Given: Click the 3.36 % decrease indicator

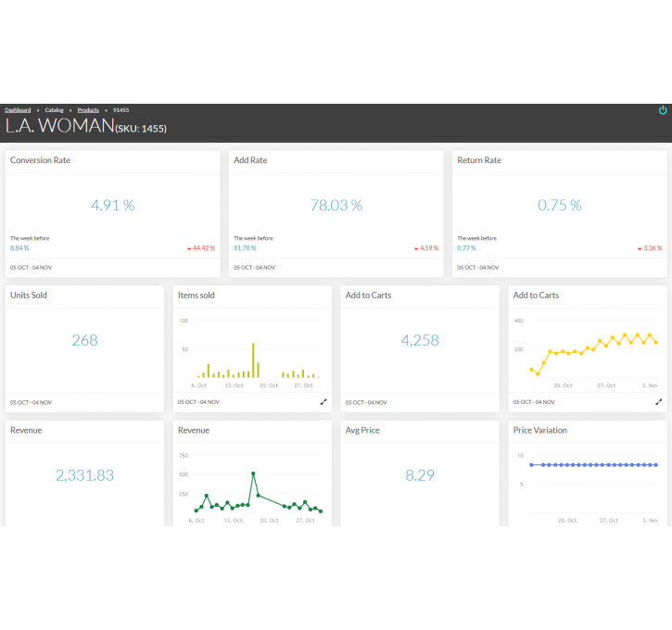Looking at the screenshot, I should tap(650, 248).
